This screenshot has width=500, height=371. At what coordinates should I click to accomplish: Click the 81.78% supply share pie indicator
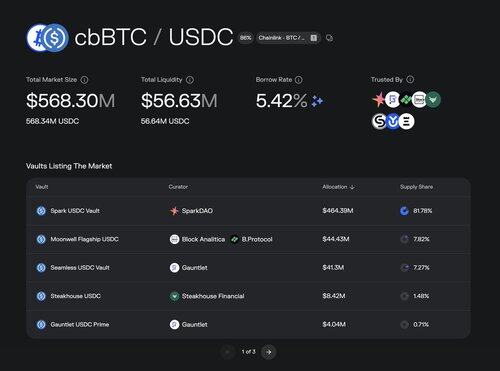pyautogui.click(x=404, y=211)
